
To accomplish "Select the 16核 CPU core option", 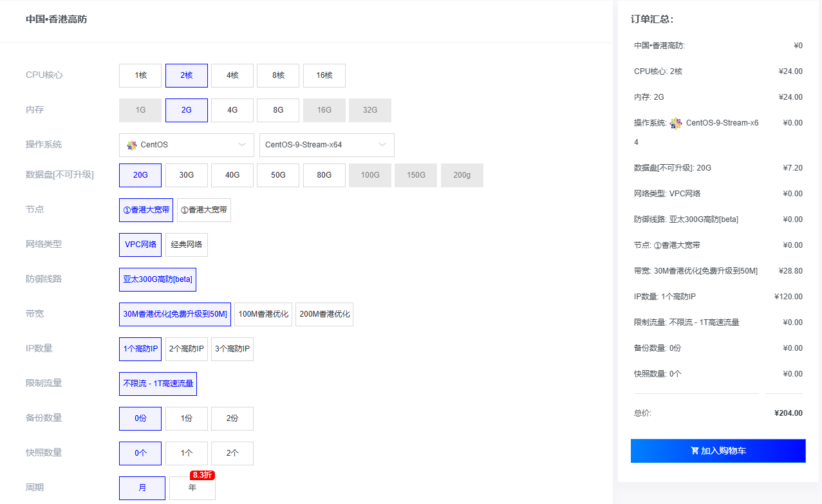I will [x=324, y=75].
